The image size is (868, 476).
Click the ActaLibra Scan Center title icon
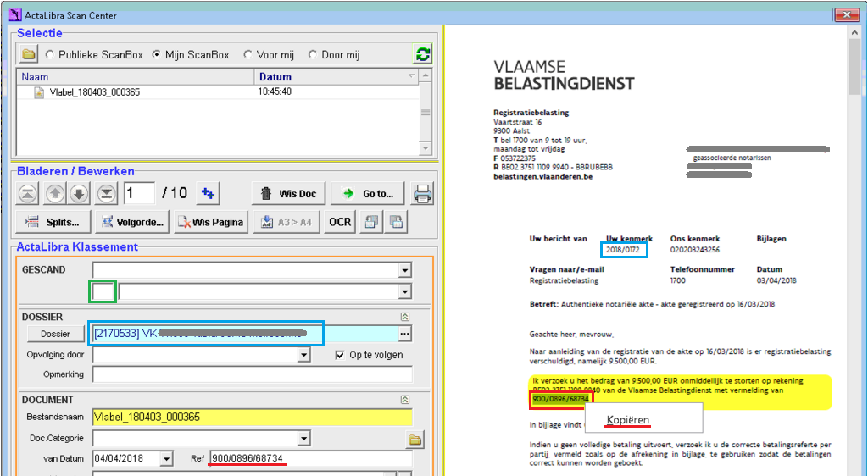(x=15, y=15)
